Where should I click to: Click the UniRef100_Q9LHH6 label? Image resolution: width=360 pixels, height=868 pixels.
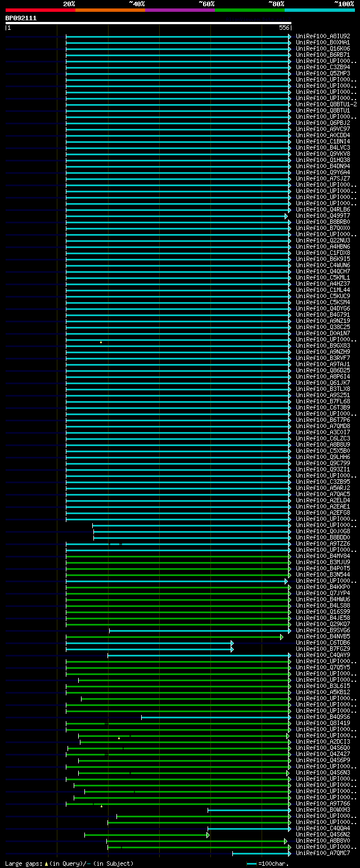click(x=323, y=457)
